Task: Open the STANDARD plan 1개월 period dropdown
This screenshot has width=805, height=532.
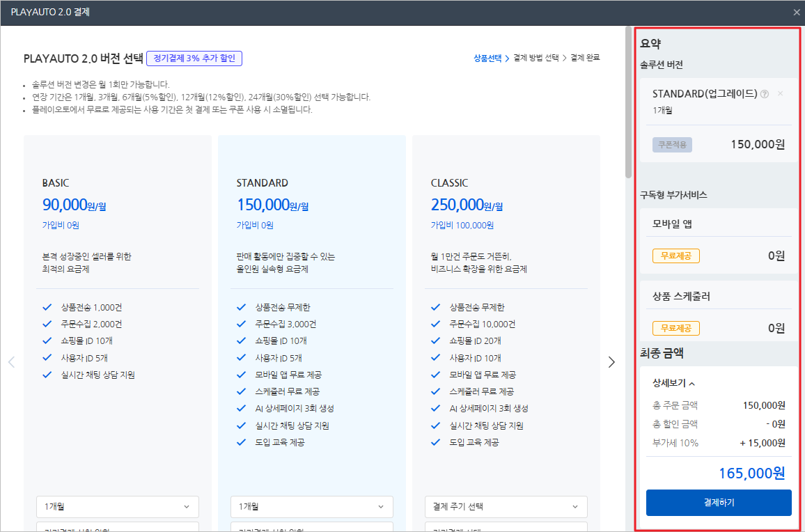Action: point(311,507)
